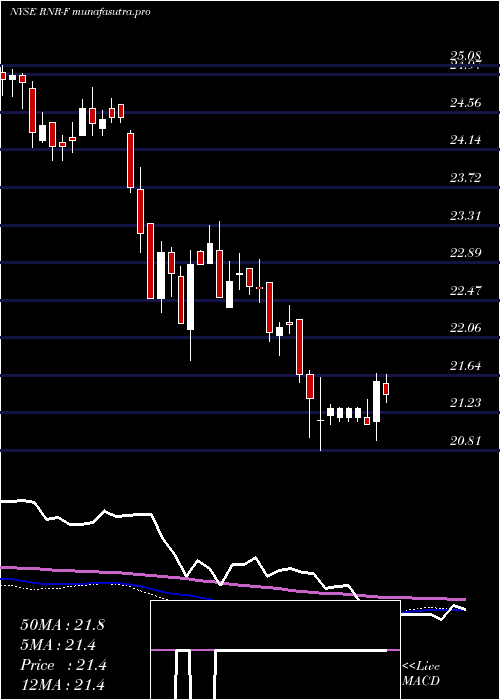Click the last red candlestick on the chart
500x700 pixels.
coord(386,388)
